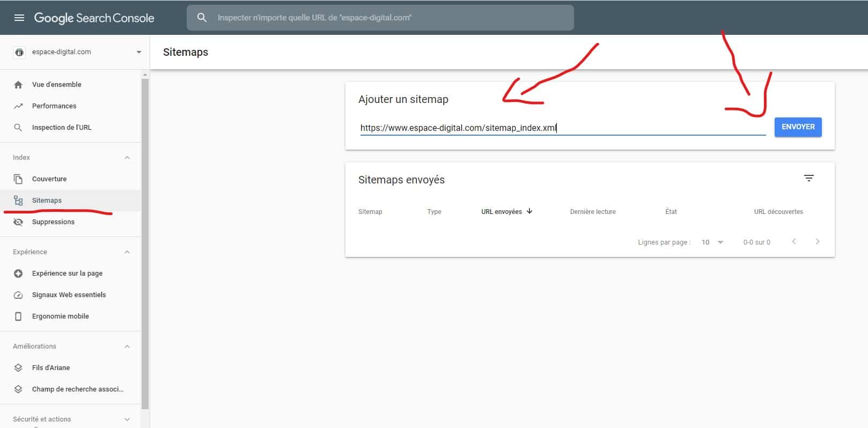Screen dimensions: 868x428
Task: Click the Vue d'ensemble home icon
Action: coord(18,85)
